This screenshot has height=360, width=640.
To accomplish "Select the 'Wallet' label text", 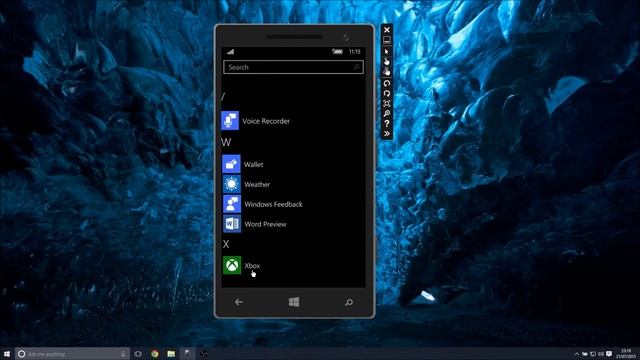I will pyautogui.click(x=253, y=164).
